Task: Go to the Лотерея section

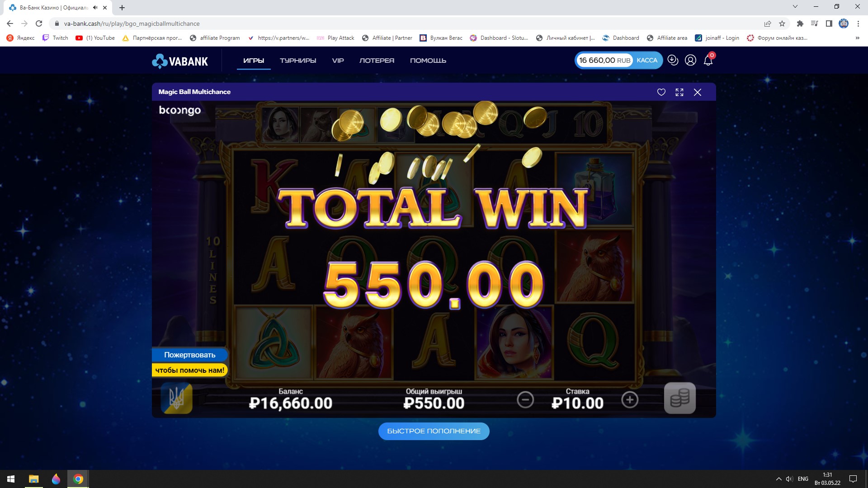Action: [377, 61]
